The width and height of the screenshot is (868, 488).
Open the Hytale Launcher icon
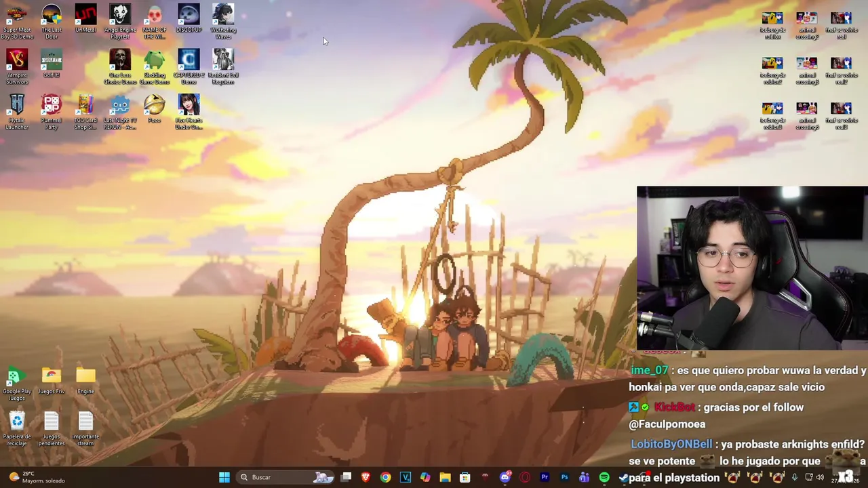(x=17, y=113)
